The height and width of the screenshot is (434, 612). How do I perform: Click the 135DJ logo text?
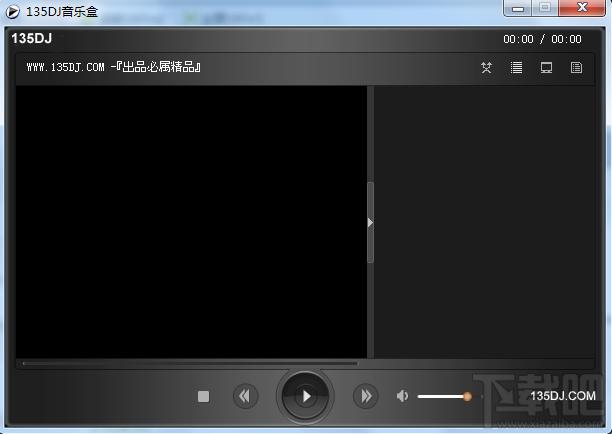pyautogui.click(x=32, y=38)
